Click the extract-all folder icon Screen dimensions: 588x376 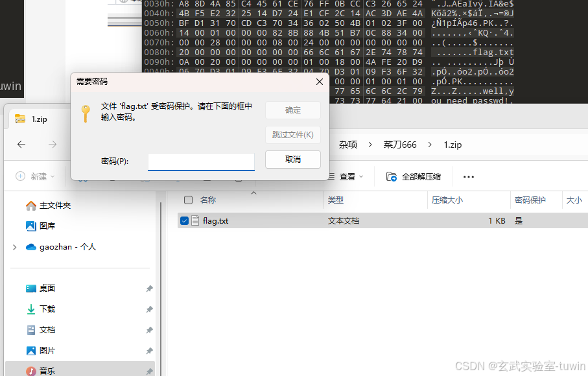pos(392,176)
